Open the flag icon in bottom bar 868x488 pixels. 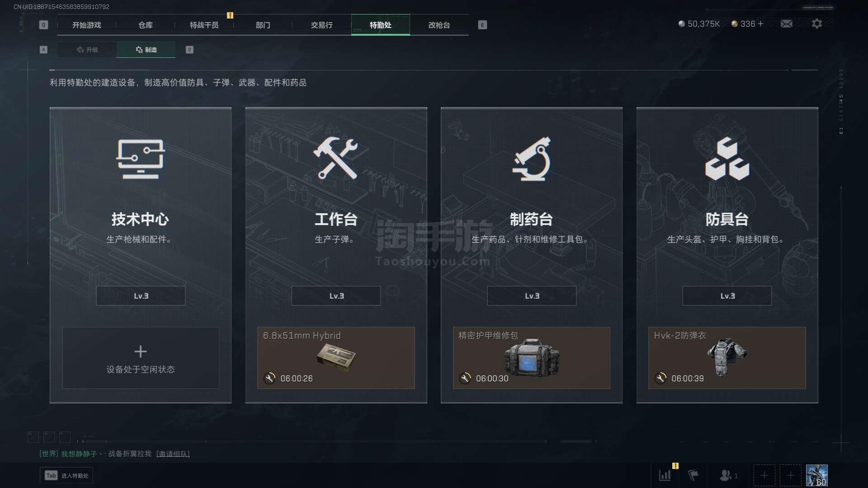[693, 475]
